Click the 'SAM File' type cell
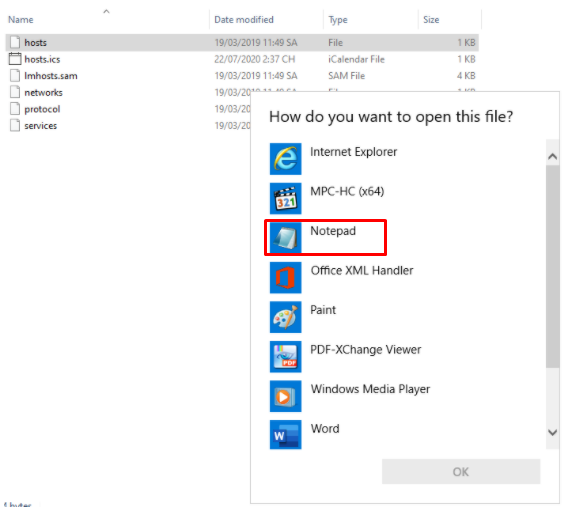The image size is (569, 507). point(347,76)
